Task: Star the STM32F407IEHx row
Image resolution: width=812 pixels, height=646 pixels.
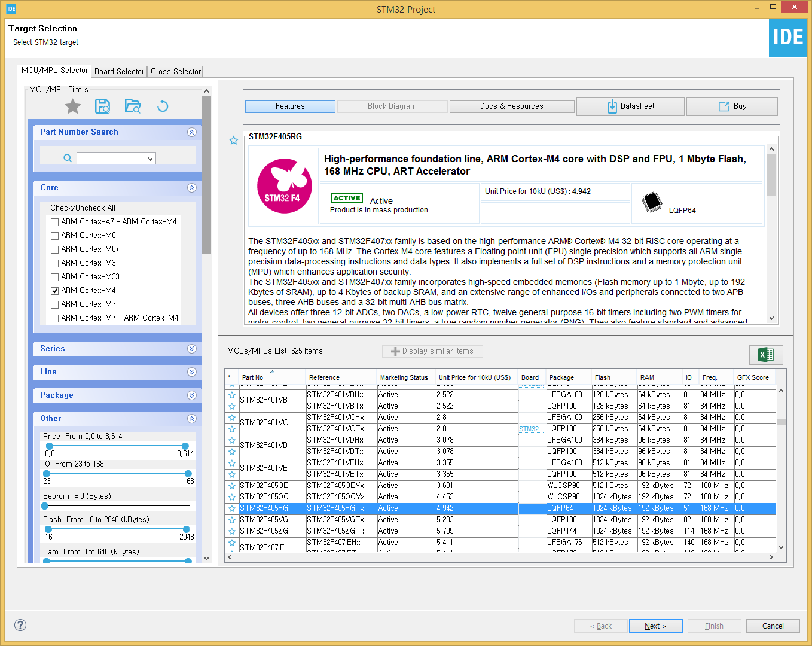Action: click(232, 543)
